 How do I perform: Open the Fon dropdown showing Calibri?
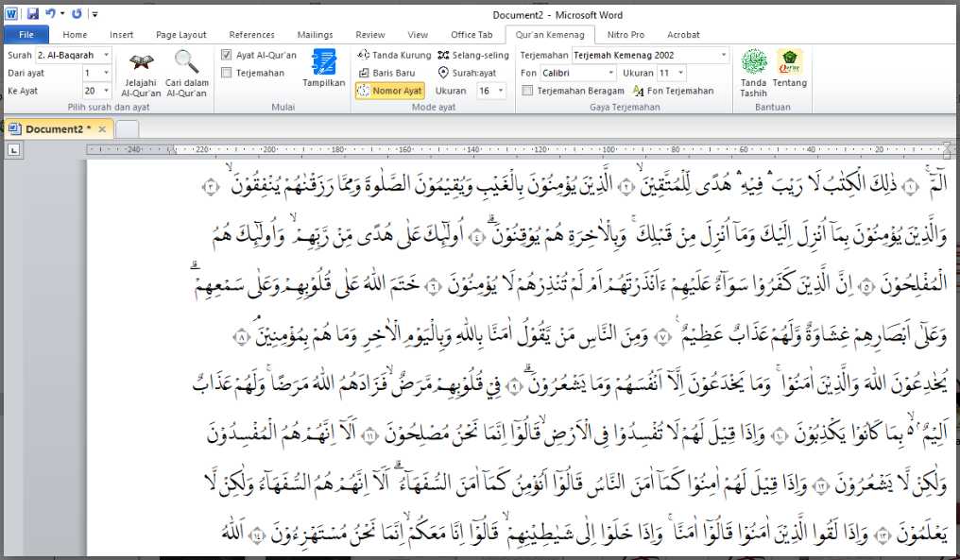coord(578,73)
